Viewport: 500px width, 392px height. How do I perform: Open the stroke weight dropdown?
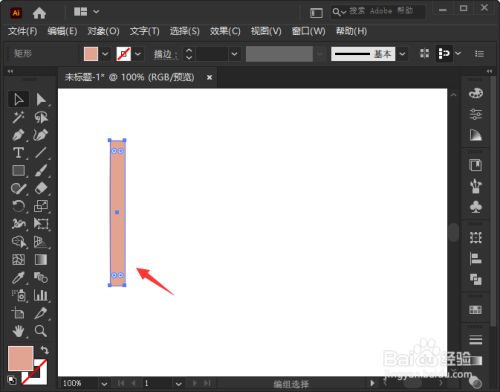pos(234,54)
